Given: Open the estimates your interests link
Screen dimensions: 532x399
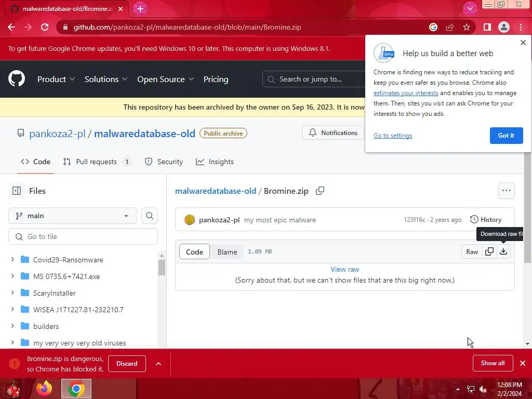Looking at the screenshot, I should click(406, 92).
